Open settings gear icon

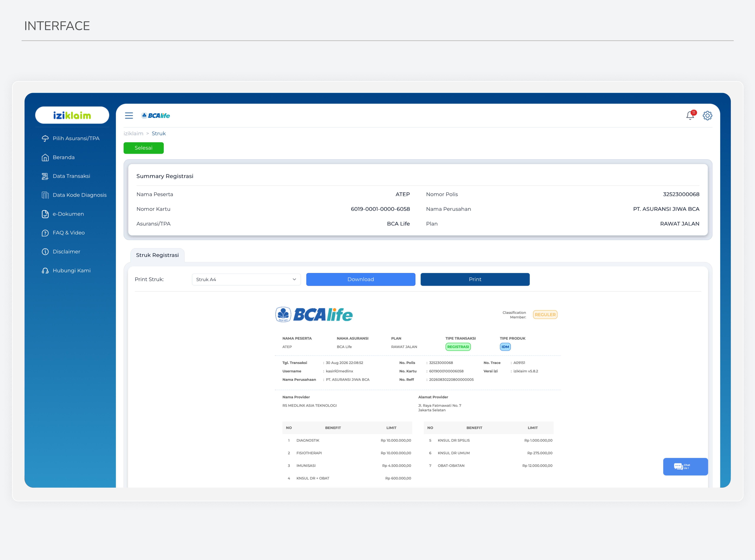click(708, 116)
